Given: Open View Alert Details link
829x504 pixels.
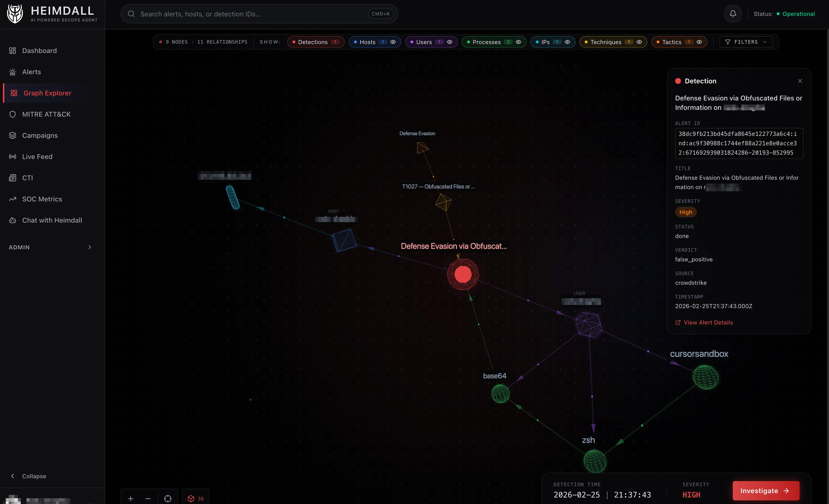Looking at the screenshot, I should (x=704, y=322).
